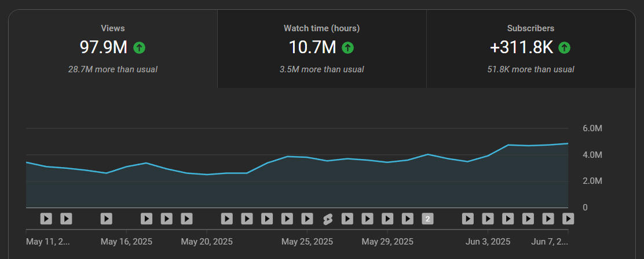Click the "51.8K more than usual" text
The width and height of the screenshot is (644, 259).
click(x=530, y=69)
